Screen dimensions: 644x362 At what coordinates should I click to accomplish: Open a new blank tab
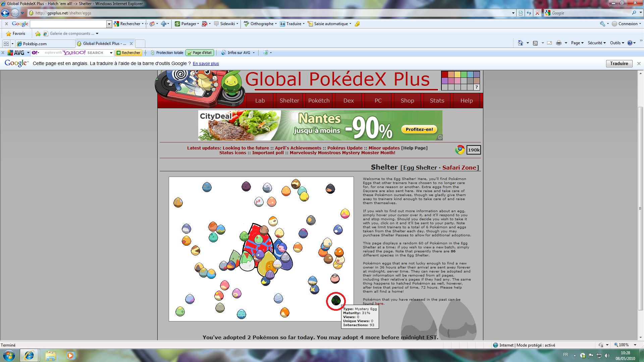tap(140, 44)
